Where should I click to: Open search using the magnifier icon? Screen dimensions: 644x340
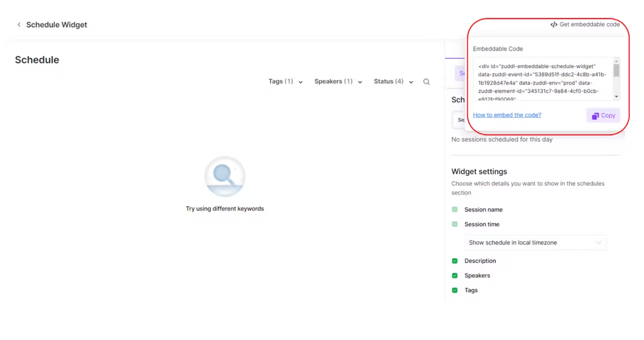[x=426, y=81]
